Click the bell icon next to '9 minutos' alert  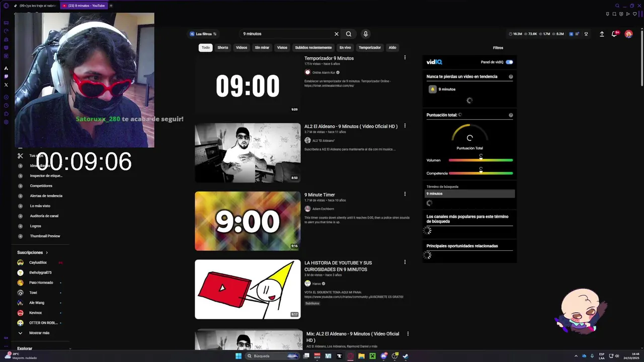click(x=432, y=89)
